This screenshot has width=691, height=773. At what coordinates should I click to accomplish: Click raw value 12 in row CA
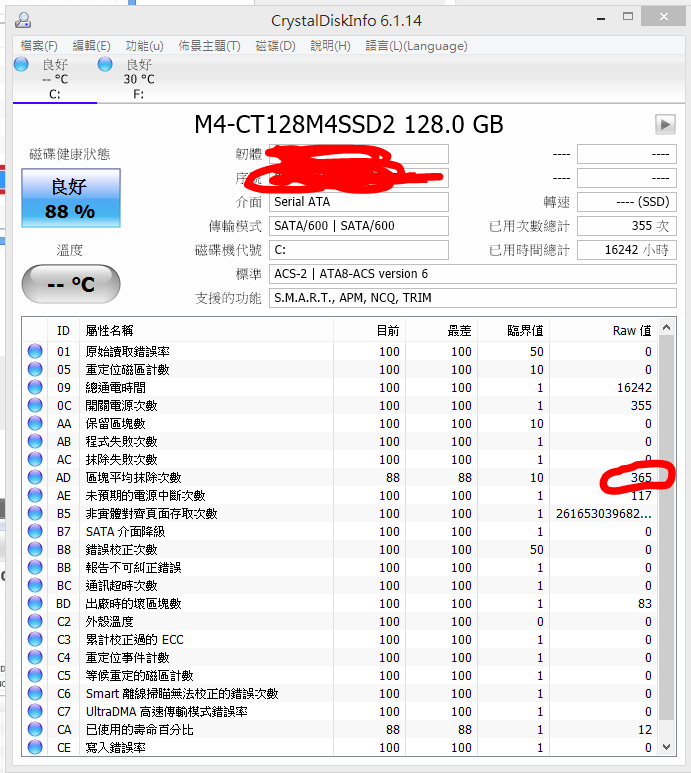[x=645, y=730]
